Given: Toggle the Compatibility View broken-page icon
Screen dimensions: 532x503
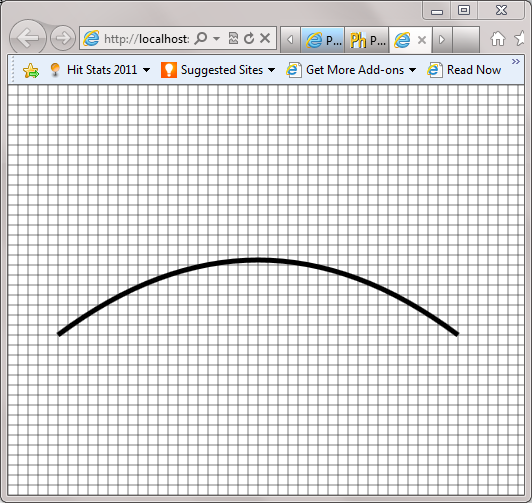Looking at the screenshot, I should coord(233,38).
